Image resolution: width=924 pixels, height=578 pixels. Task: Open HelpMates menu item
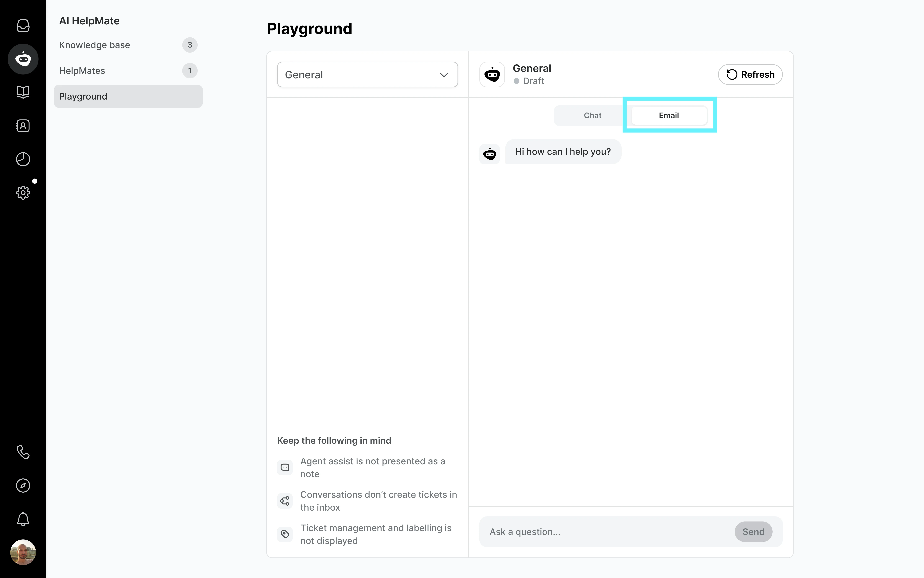(128, 71)
